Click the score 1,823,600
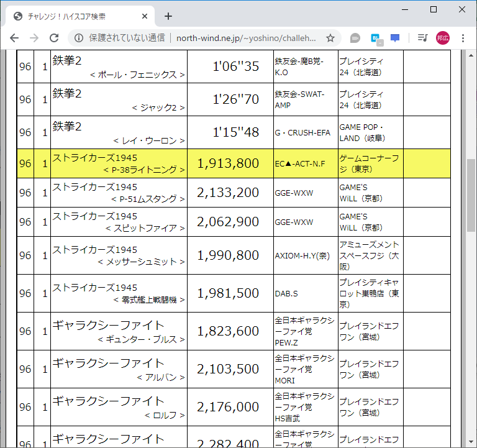The image size is (477, 448). (228, 331)
